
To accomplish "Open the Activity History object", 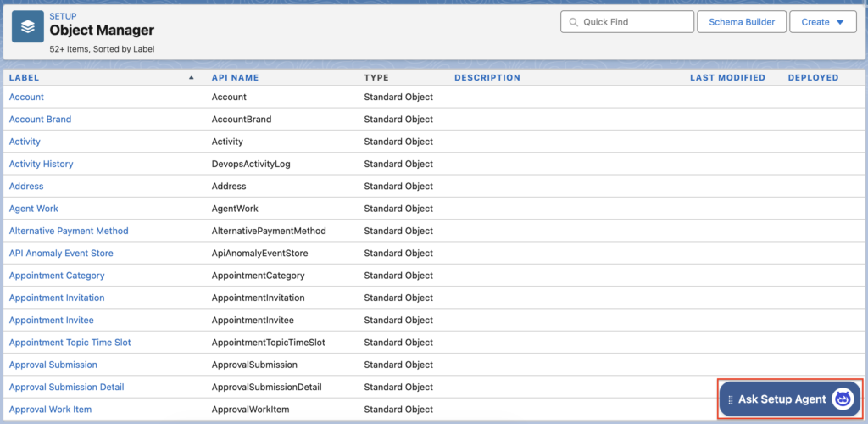I will point(41,164).
